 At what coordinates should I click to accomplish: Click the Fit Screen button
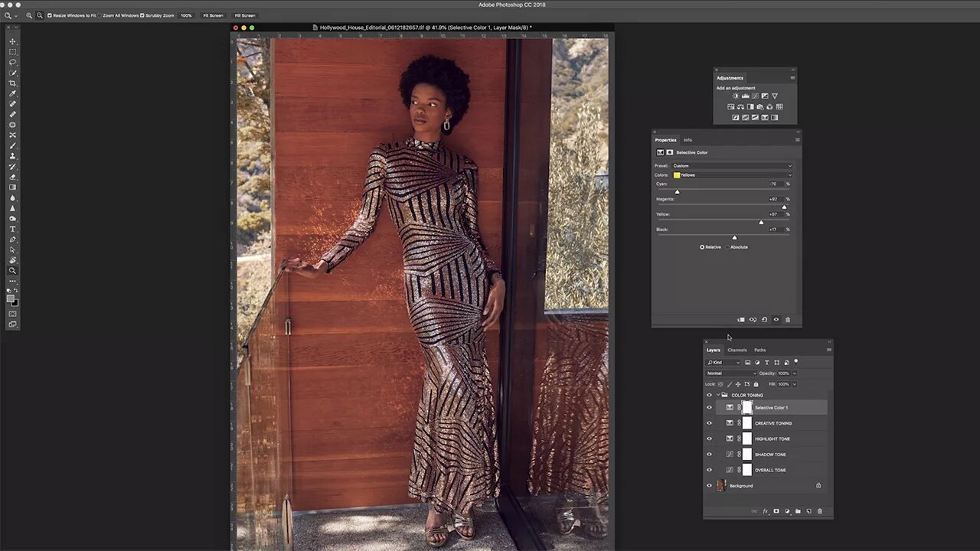[x=213, y=15]
